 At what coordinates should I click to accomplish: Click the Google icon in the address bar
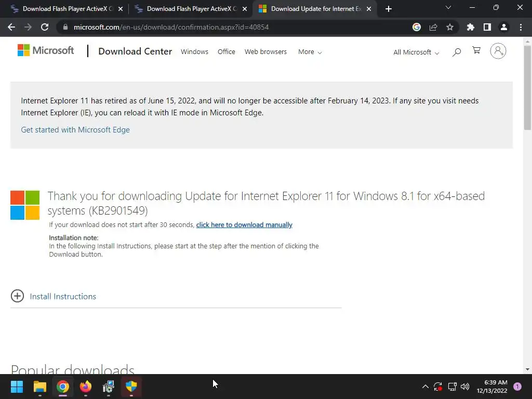click(416, 27)
